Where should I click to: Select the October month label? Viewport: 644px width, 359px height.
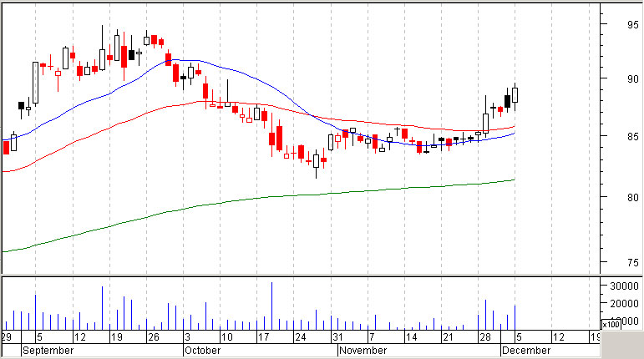point(202,351)
